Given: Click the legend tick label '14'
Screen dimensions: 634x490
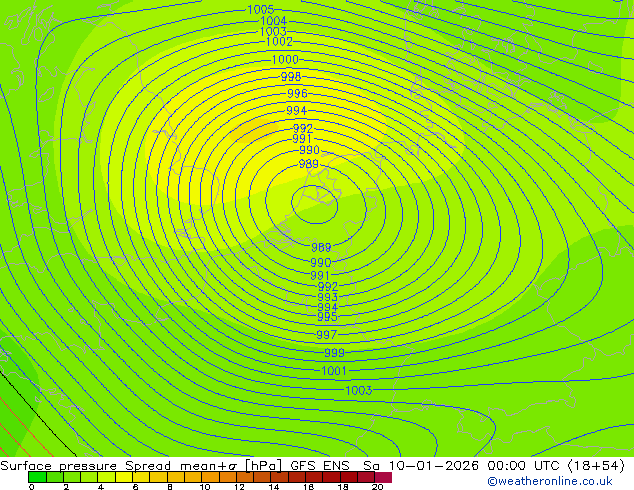Looking at the screenshot, I should tap(274, 487).
